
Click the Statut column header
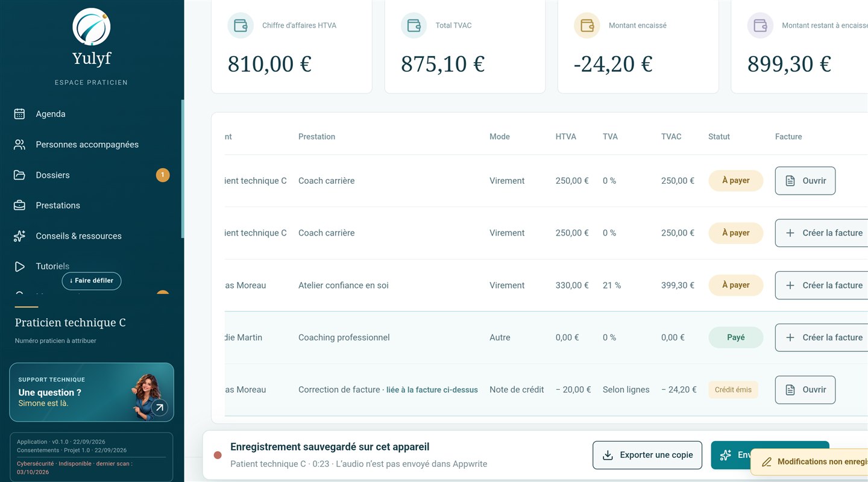pos(719,137)
